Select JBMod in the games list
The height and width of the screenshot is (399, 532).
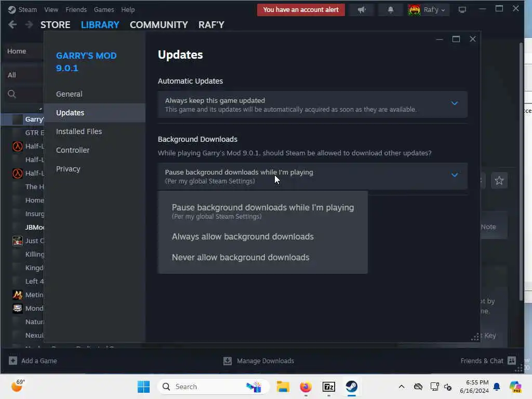point(35,228)
